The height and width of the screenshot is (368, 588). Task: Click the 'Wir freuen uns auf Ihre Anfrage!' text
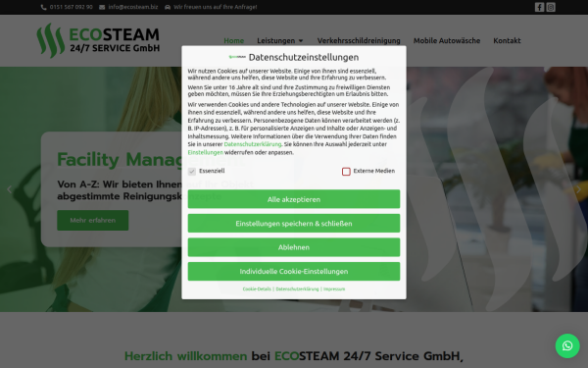coord(216,7)
